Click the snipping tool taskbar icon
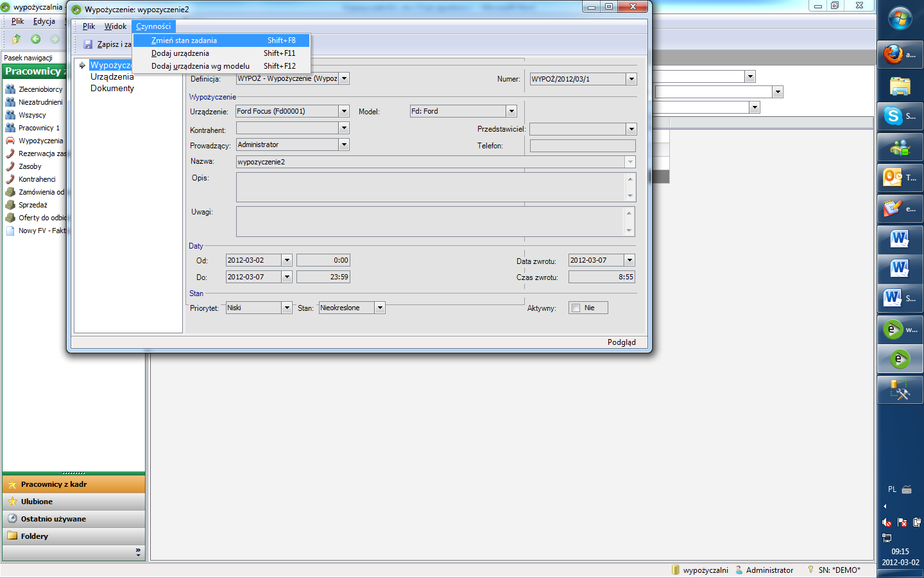Image resolution: width=924 pixels, height=578 pixels. (x=900, y=389)
